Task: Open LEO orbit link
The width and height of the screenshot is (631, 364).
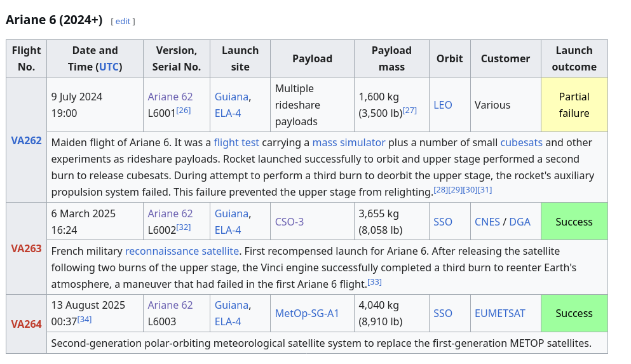Action: pyautogui.click(x=443, y=105)
